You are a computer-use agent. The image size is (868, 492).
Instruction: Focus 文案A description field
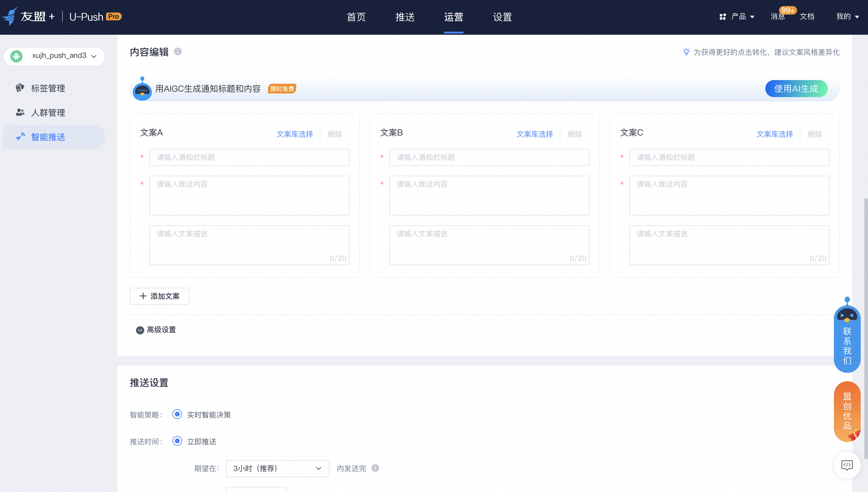[249, 245]
